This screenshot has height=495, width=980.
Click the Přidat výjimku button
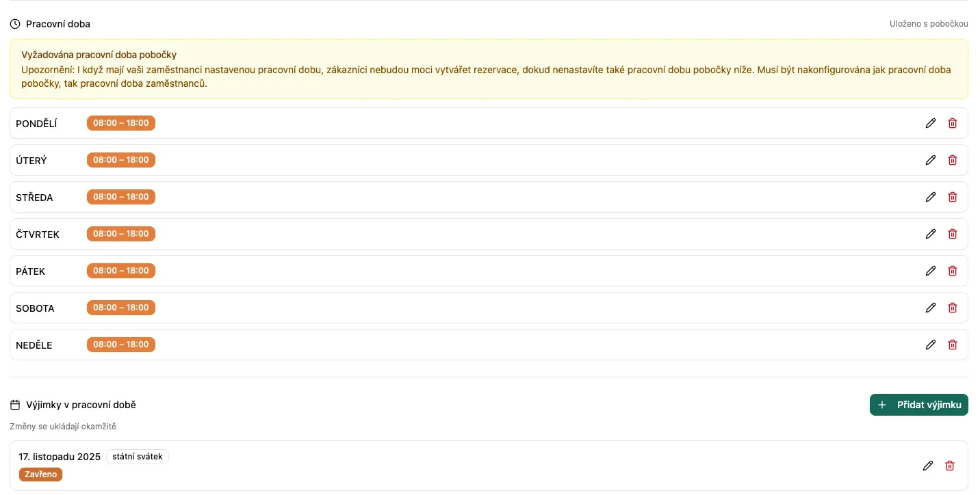coord(918,405)
